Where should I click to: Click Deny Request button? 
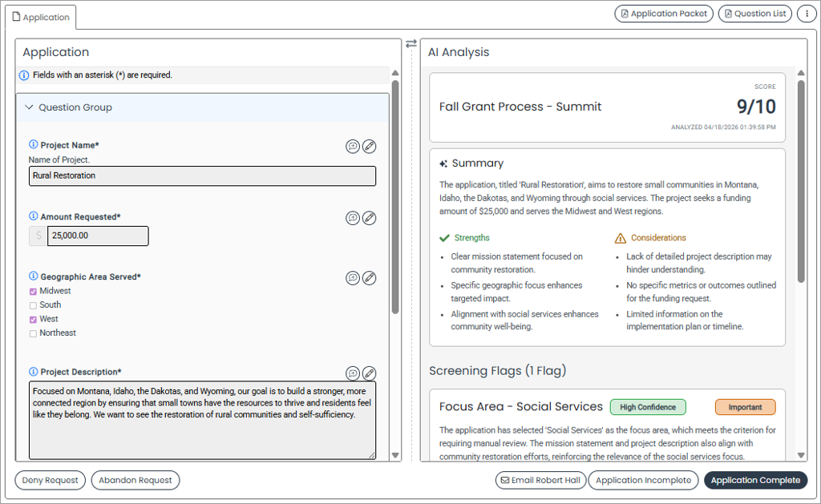point(51,481)
